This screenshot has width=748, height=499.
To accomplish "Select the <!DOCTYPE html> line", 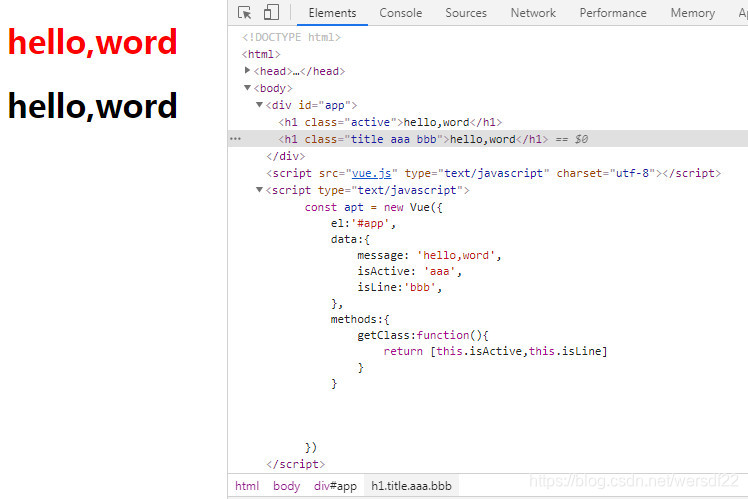I will (291, 37).
